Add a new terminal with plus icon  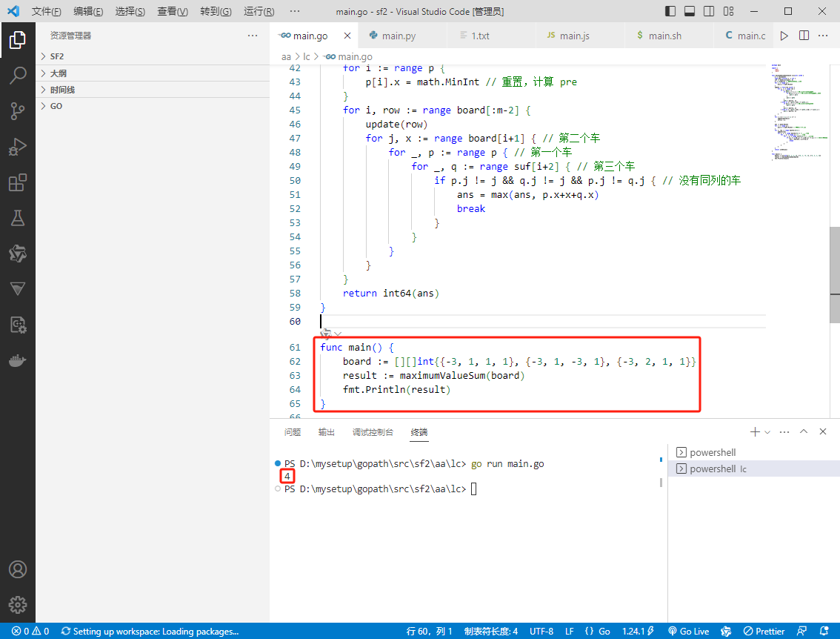tap(755, 431)
